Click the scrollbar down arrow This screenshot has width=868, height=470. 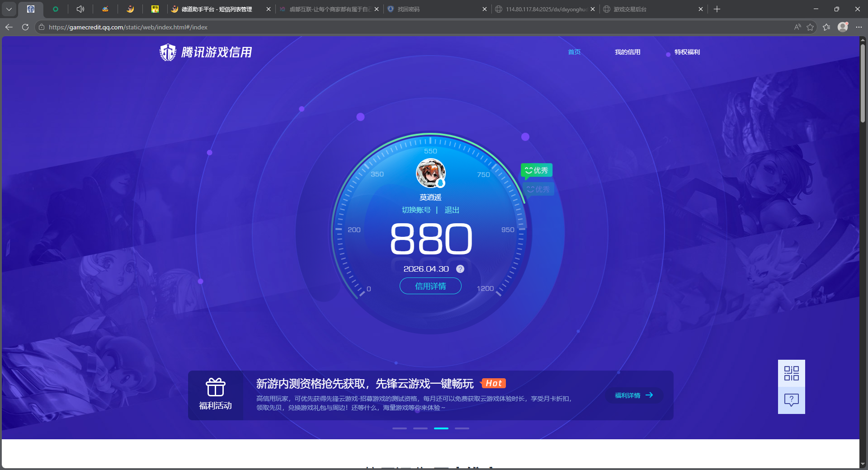863,464
